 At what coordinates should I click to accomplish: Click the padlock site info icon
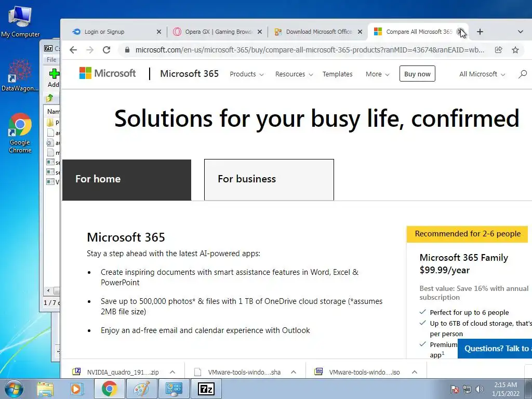click(127, 50)
